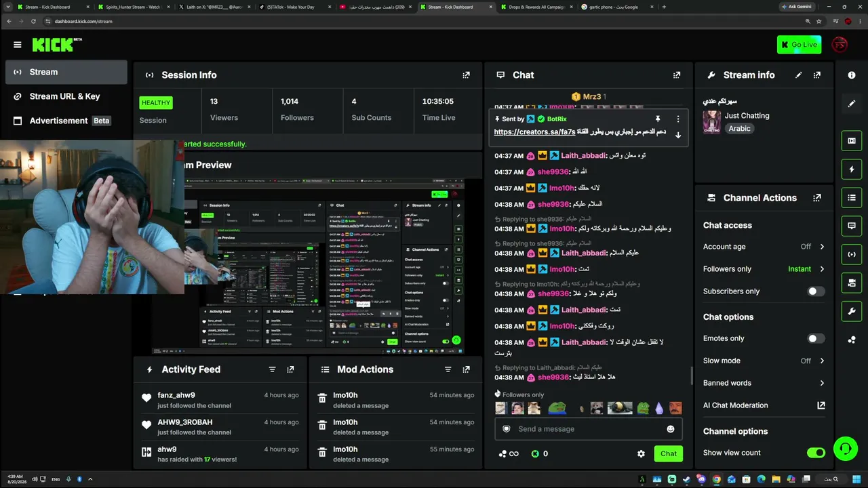Image resolution: width=868 pixels, height=488 pixels.
Task: Click the browser address bar
Action: [420, 21]
